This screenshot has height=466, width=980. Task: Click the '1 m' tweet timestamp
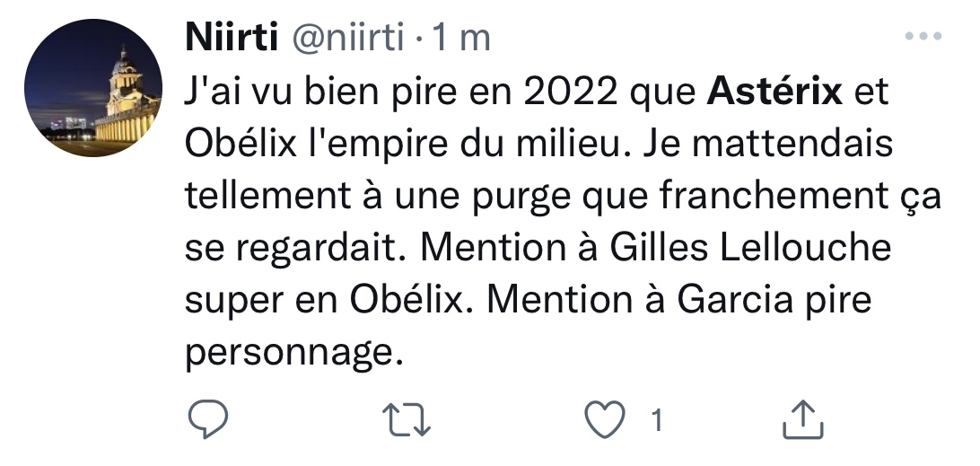pos(461,40)
